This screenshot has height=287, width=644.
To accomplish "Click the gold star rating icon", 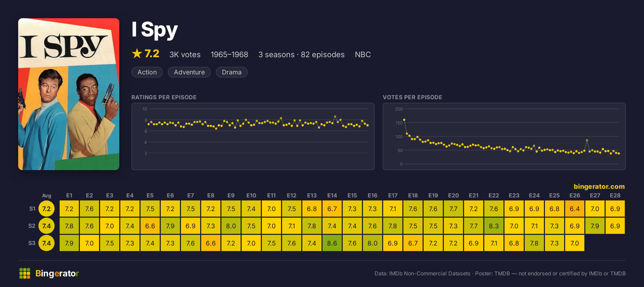I will (x=137, y=54).
